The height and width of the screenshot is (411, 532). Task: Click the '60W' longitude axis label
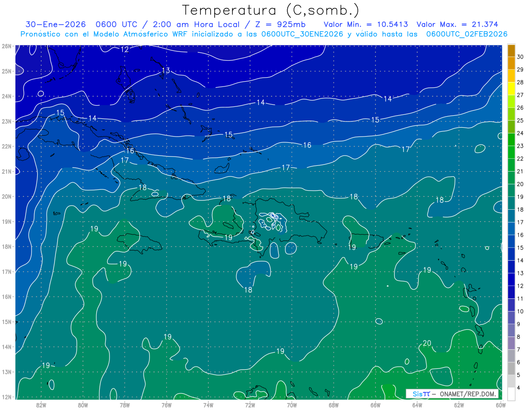500,404
